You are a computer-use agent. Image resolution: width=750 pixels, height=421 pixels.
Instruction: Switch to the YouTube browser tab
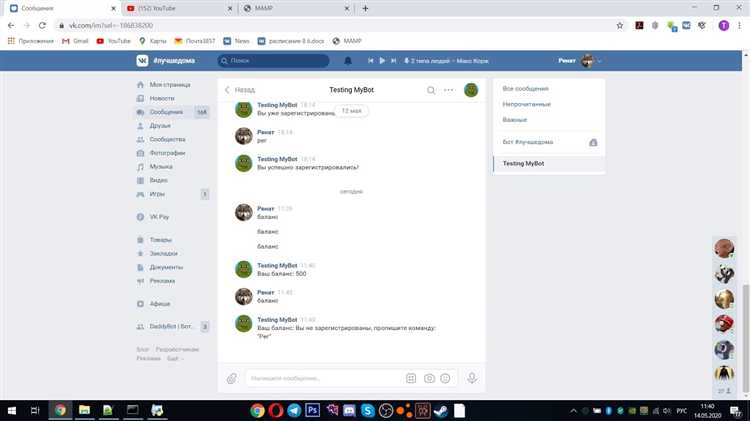pyautogui.click(x=178, y=8)
